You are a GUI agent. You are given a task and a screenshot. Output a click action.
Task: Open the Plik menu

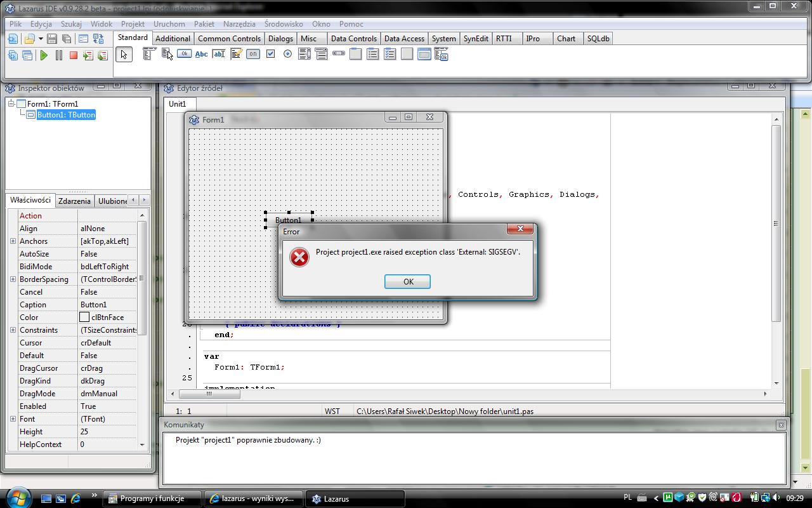(x=16, y=24)
